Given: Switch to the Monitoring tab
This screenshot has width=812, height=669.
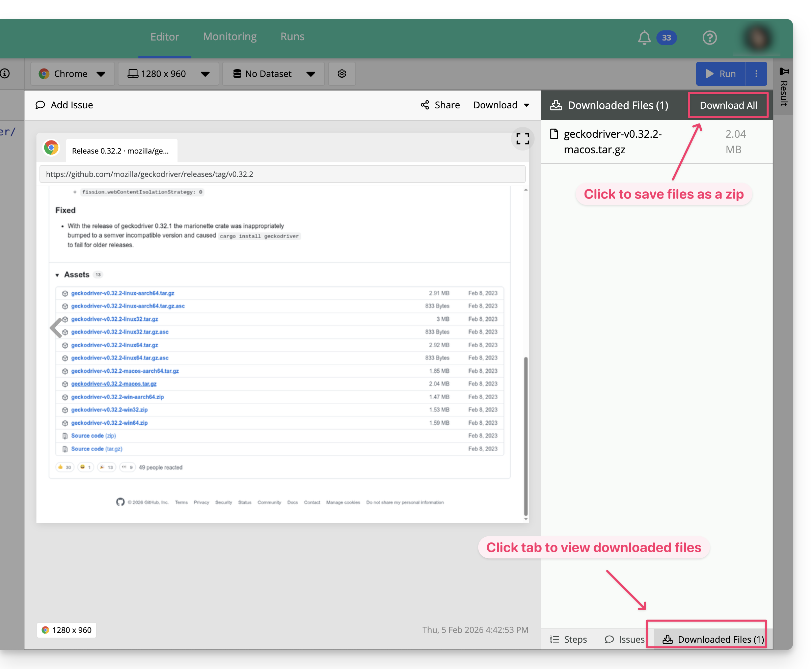Looking at the screenshot, I should coord(230,36).
